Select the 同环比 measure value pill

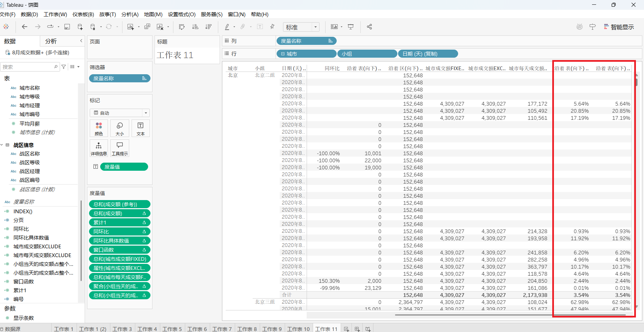click(x=120, y=231)
